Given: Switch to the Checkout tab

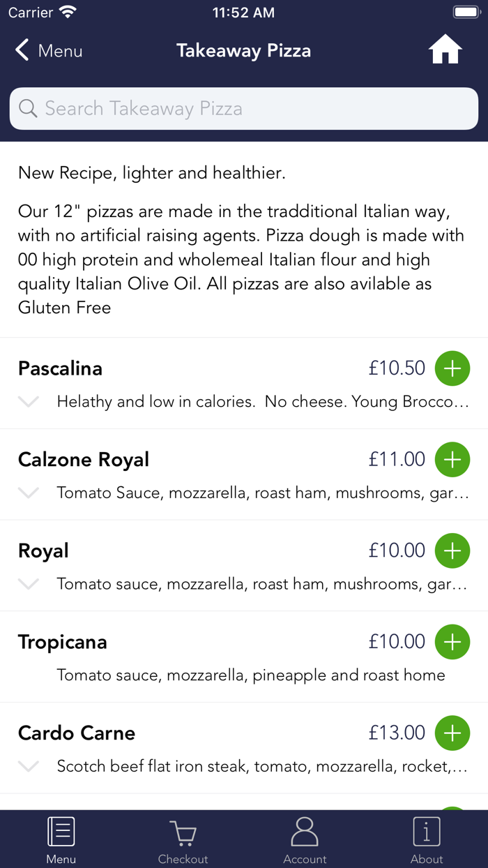Looking at the screenshot, I should (183, 839).
